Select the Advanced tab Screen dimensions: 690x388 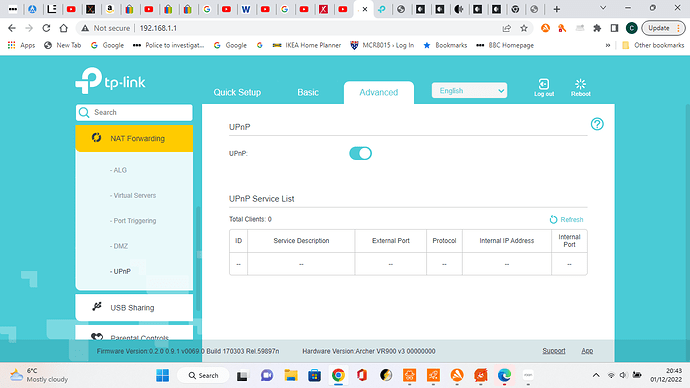378,92
